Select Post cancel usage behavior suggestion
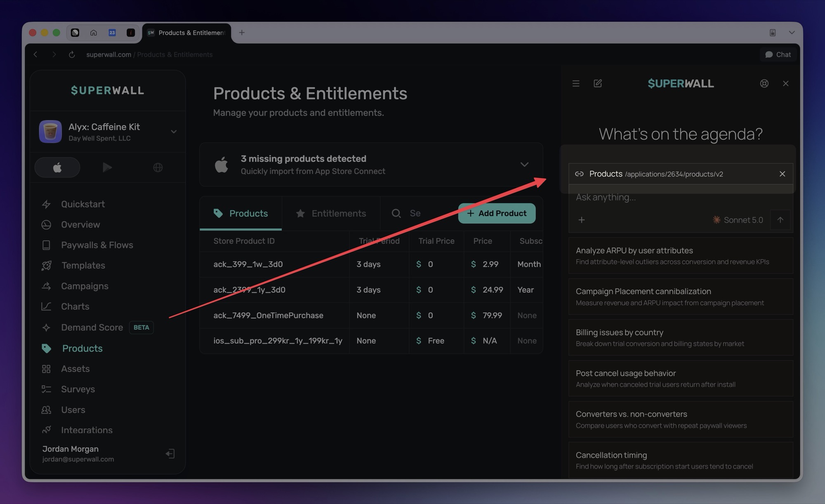The image size is (825, 504). tap(681, 378)
